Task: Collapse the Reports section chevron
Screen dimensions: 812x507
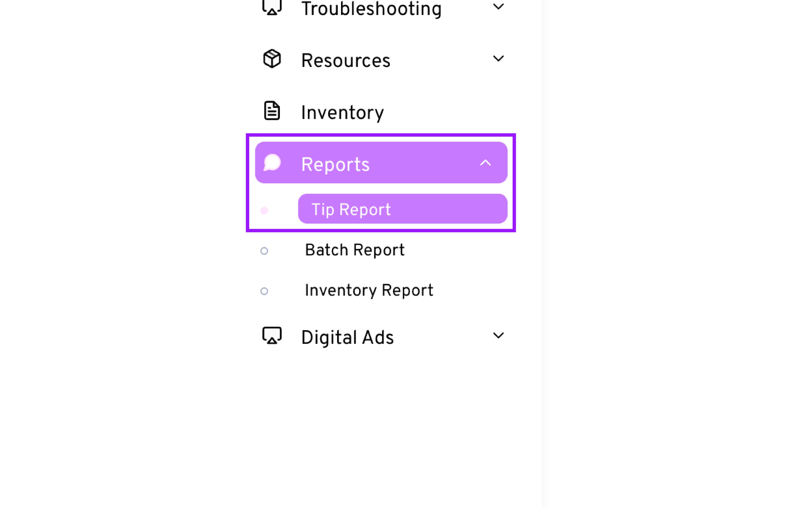Action: (x=485, y=163)
